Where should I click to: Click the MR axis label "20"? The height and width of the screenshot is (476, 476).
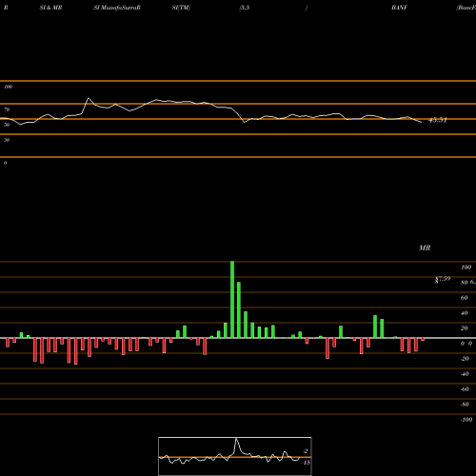coord(464,328)
